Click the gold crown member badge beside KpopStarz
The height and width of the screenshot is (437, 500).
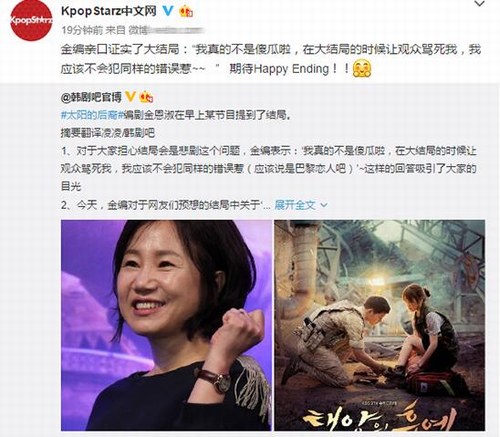(x=186, y=12)
